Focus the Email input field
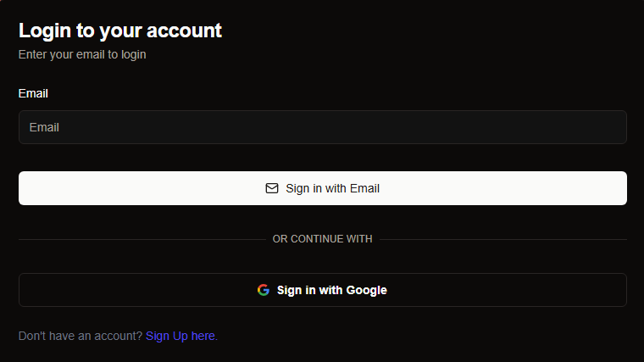The height and width of the screenshot is (362, 644). pos(322,127)
